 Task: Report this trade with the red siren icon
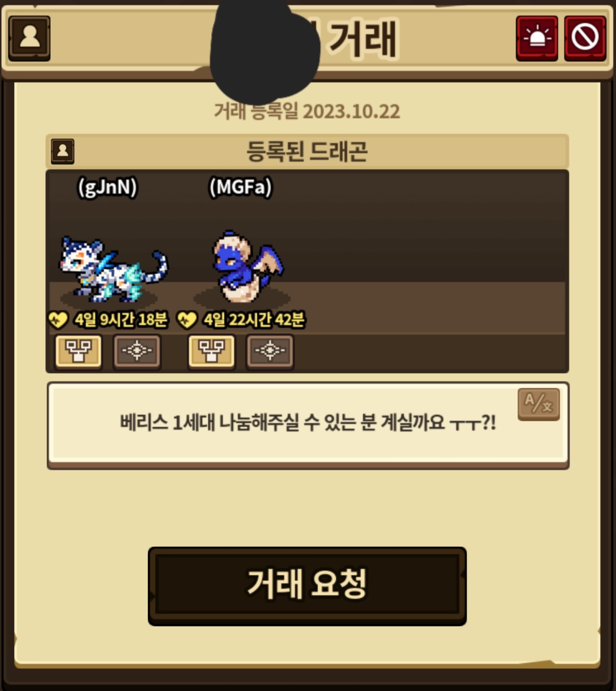(537, 38)
